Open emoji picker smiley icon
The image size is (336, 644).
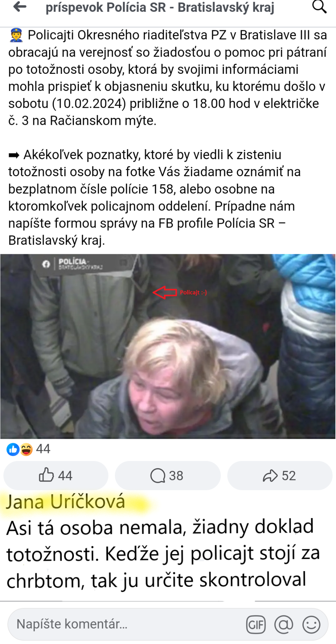coord(311,625)
